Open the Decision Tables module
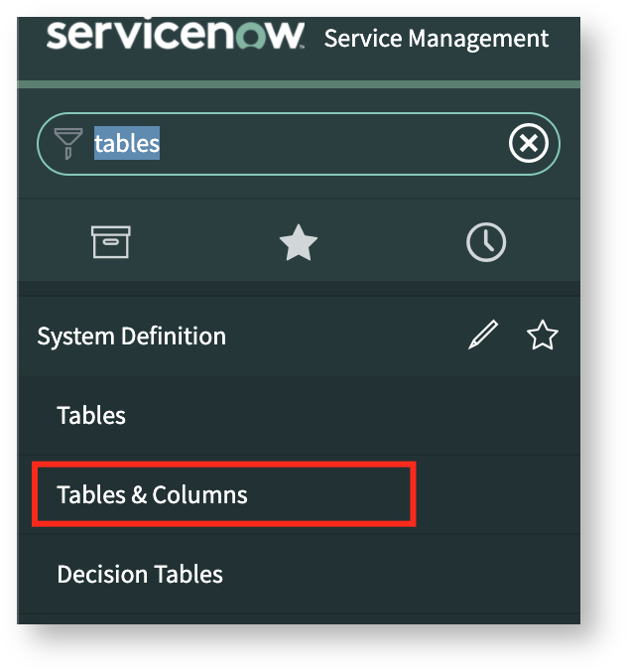This screenshot has height=672, width=628. point(140,574)
